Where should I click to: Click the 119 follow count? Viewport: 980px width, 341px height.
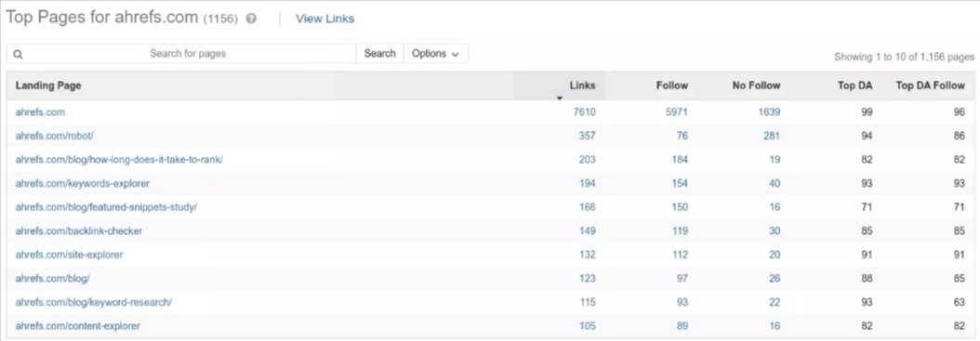point(679,231)
